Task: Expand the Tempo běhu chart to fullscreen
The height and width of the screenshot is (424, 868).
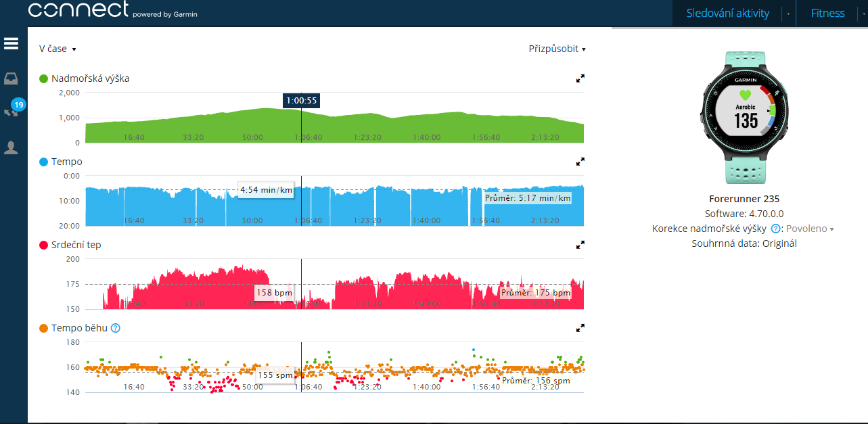Action: (x=580, y=328)
